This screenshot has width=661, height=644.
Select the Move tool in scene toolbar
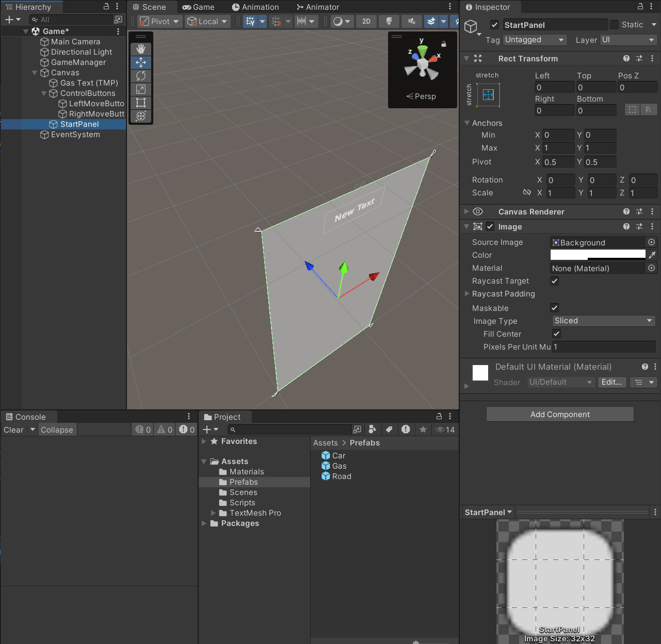pyautogui.click(x=141, y=62)
